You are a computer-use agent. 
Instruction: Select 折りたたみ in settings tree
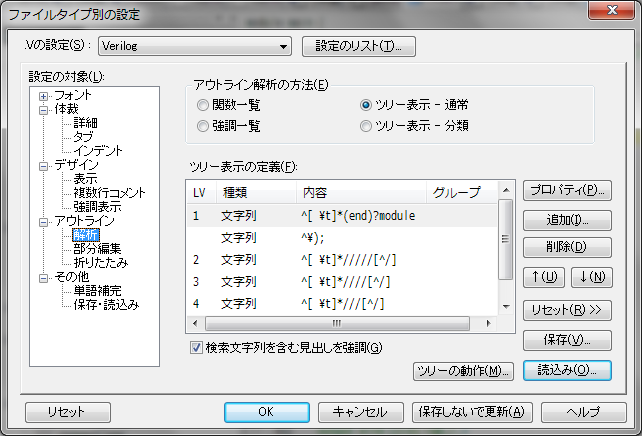click(x=99, y=262)
